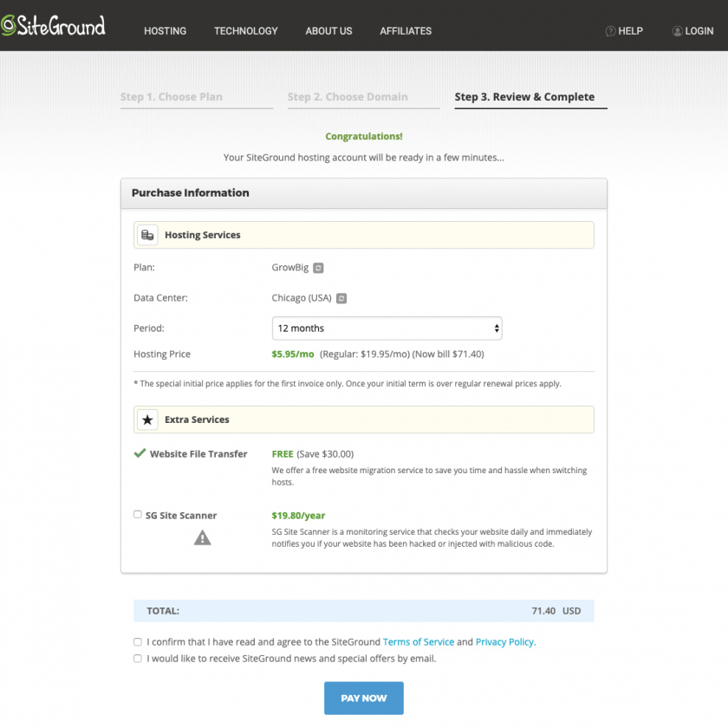Image resolution: width=728 pixels, height=728 pixels.
Task: Open the Affiliates menu
Action: pyautogui.click(x=406, y=31)
